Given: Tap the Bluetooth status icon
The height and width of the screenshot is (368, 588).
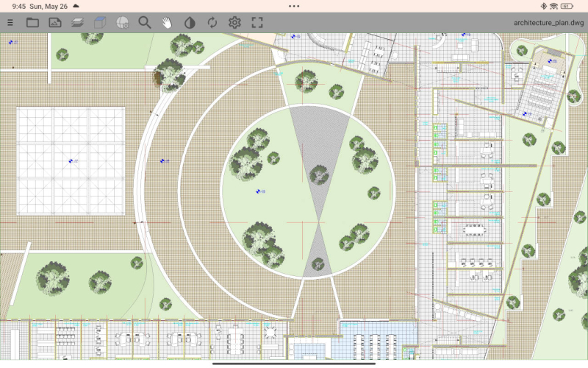Looking at the screenshot, I should coord(544,6).
